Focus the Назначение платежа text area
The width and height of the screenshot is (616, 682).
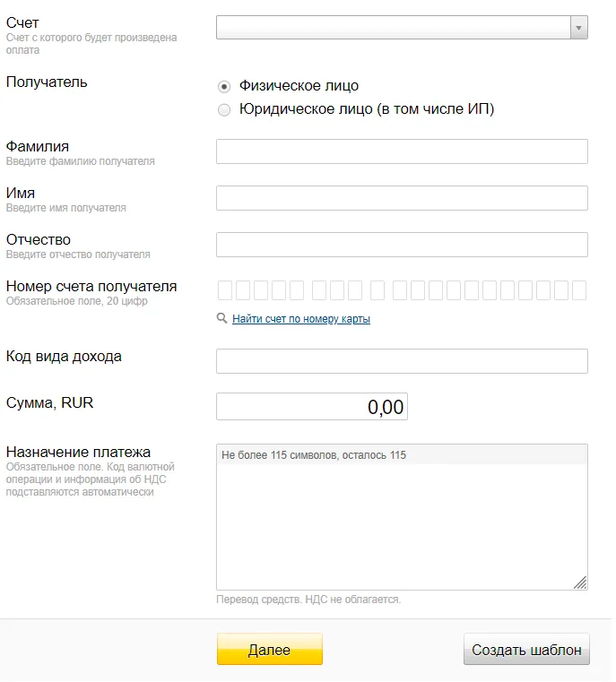402,517
